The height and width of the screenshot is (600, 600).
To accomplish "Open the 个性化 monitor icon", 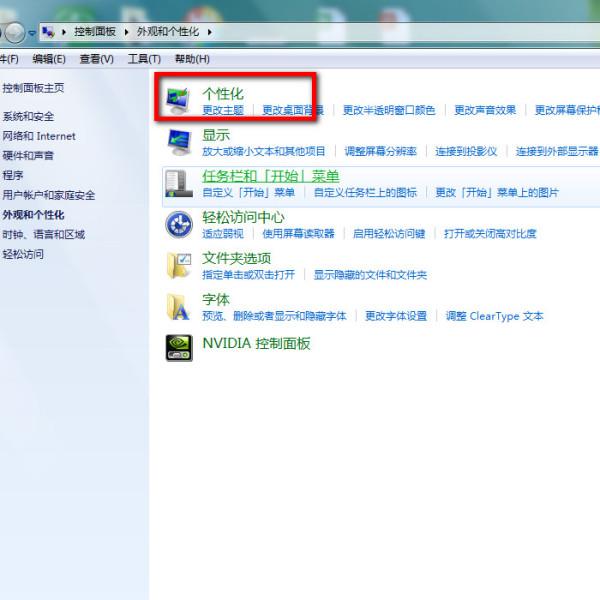I will [178, 101].
